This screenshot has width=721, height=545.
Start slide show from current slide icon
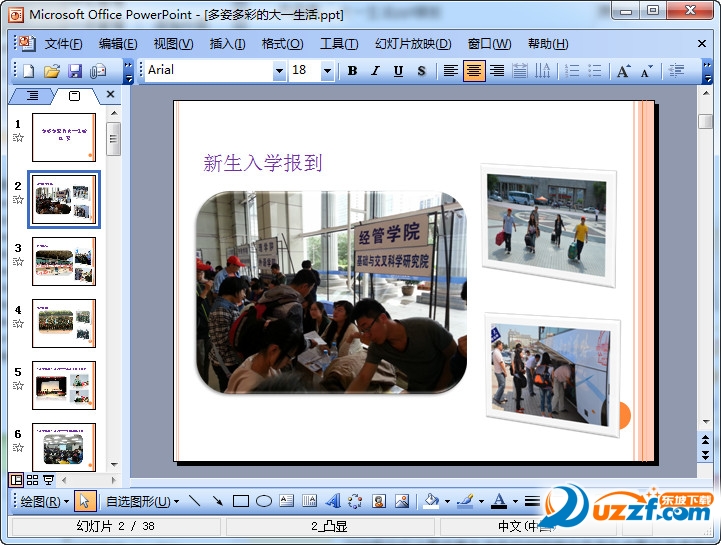[x=48, y=480]
